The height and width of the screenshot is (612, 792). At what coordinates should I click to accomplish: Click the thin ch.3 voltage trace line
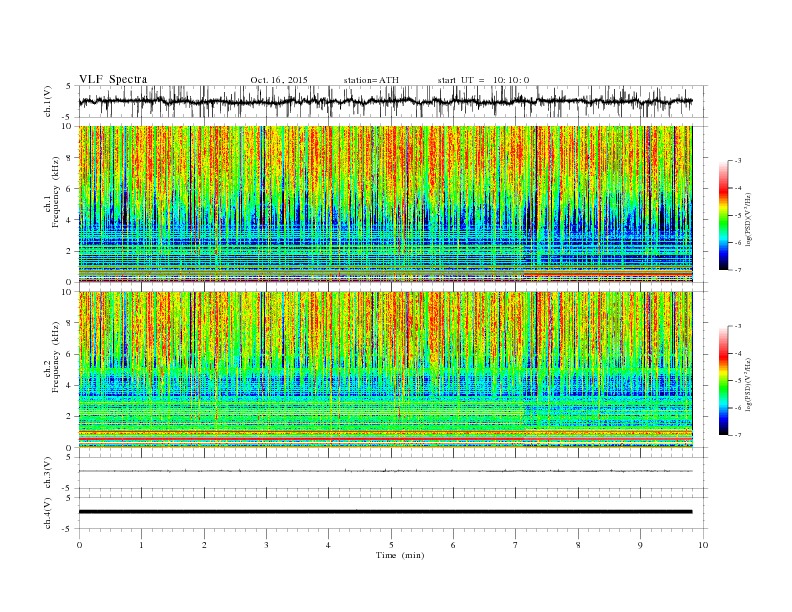click(x=385, y=471)
